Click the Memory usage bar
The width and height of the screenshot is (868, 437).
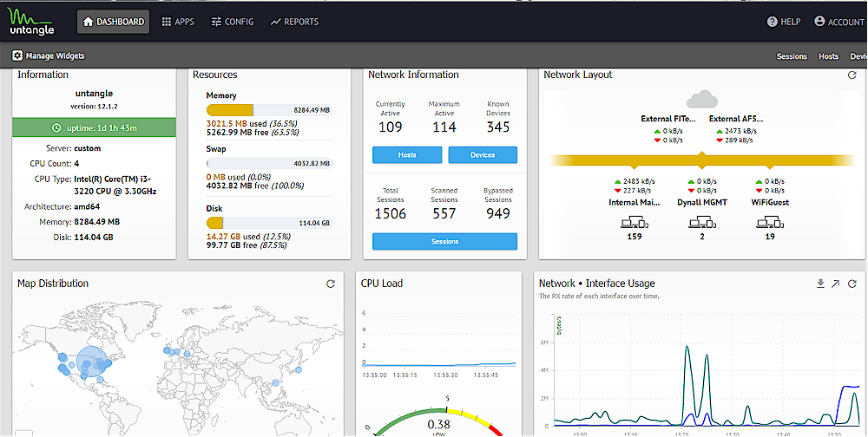point(269,110)
